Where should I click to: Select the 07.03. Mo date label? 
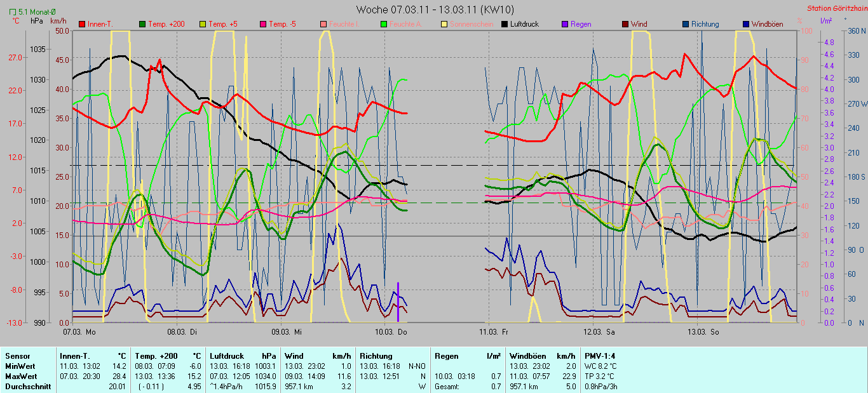(x=79, y=331)
